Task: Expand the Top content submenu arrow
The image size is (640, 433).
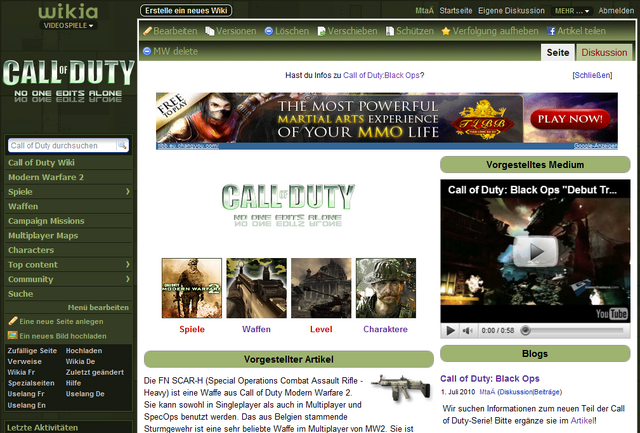Action: 127,264
